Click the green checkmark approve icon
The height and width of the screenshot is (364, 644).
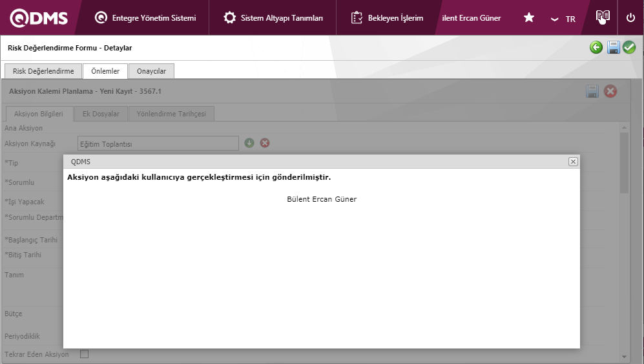pos(629,47)
